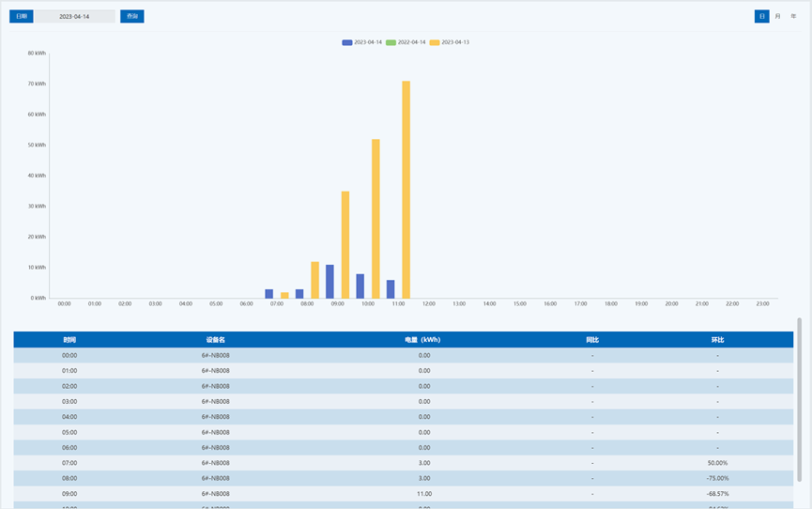Select the 01:00 time cell in table
812x509 pixels.
coord(69,371)
